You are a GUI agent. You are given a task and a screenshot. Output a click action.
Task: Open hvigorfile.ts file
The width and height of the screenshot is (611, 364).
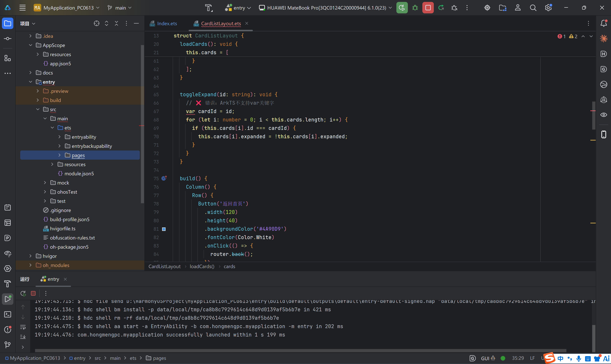click(x=62, y=229)
